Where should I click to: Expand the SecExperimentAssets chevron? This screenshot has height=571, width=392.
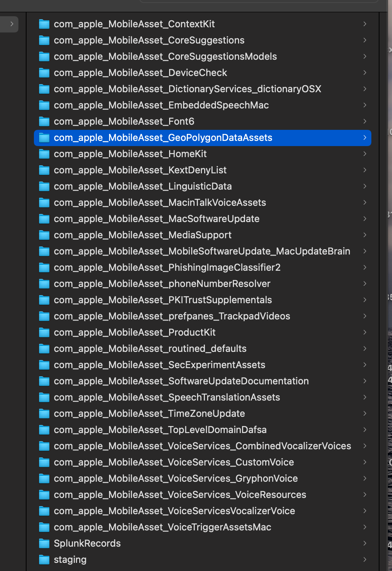coord(365,365)
